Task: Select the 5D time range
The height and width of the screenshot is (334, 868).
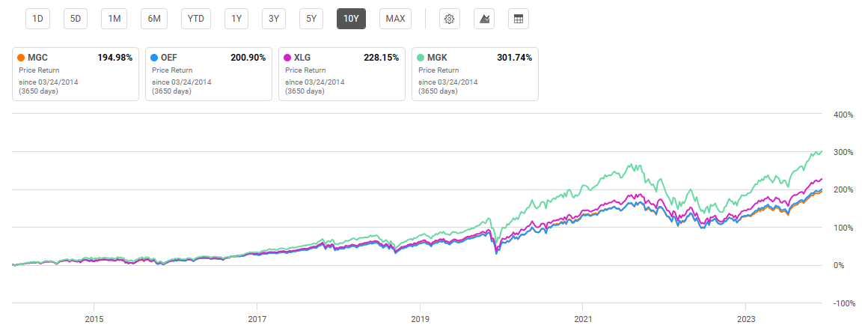Action: pyautogui.click(x=76, y=19)
